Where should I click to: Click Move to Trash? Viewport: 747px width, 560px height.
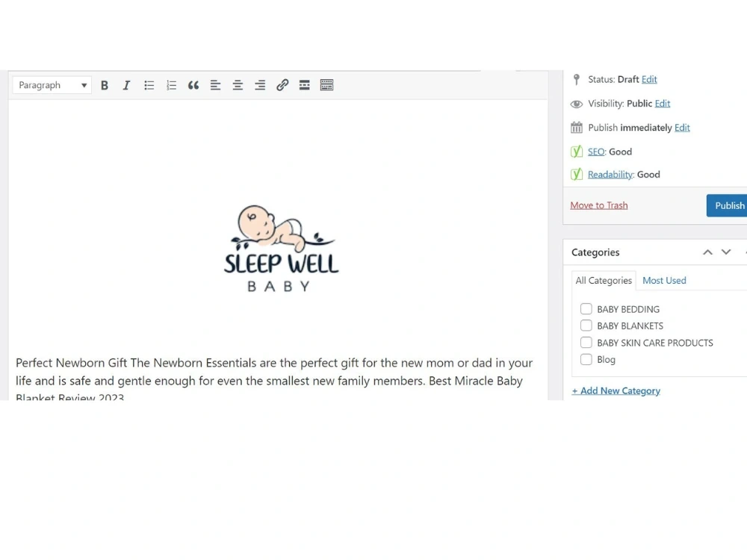click(599, 205)
